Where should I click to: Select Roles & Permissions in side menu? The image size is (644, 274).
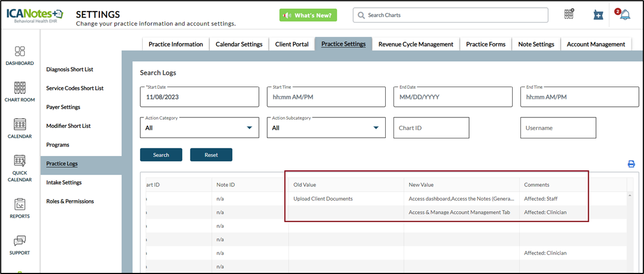pyautogui.click(x=70, y=201)
